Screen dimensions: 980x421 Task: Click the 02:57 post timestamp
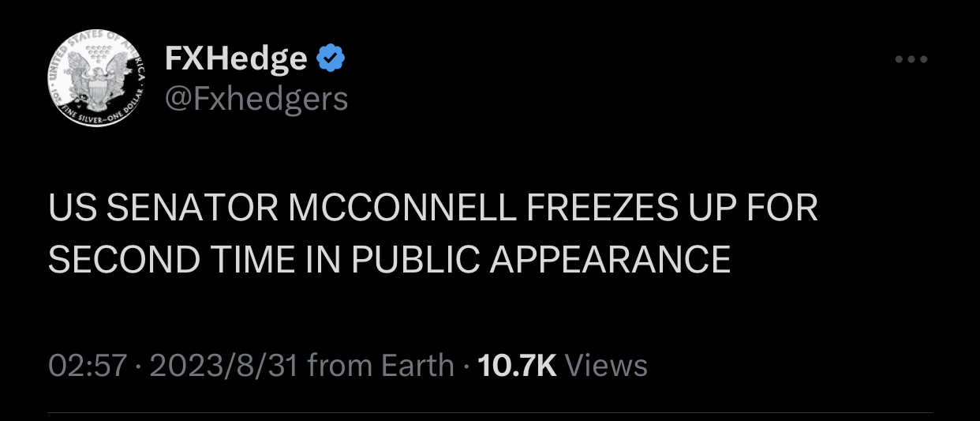click(x=88, y=365)
